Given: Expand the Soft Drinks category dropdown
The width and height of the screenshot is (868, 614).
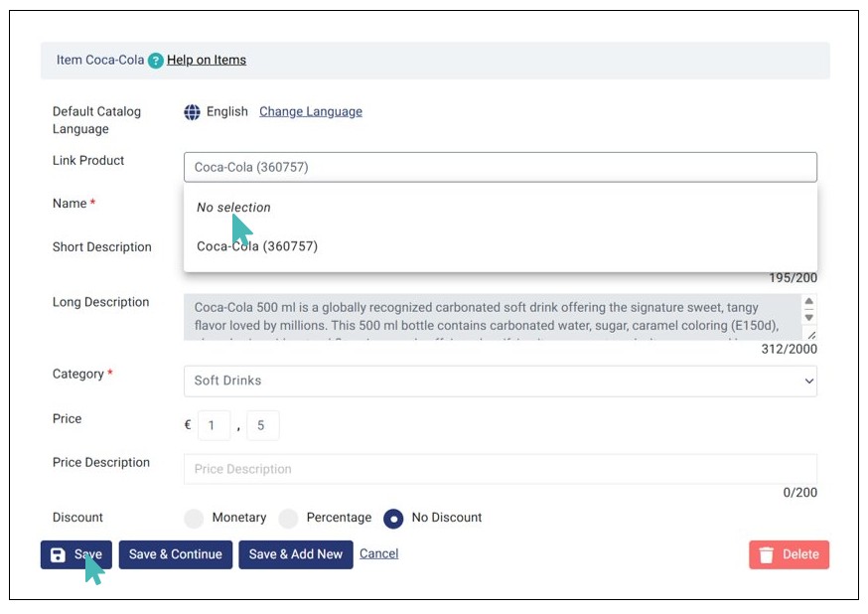Looking at the screenshot, I should coord(500,381).
